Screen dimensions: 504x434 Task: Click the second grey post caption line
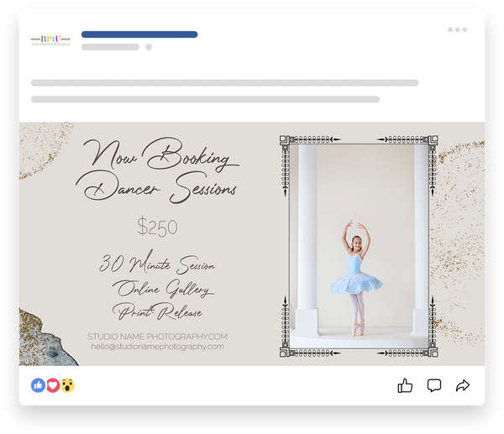tap(206, 99)
